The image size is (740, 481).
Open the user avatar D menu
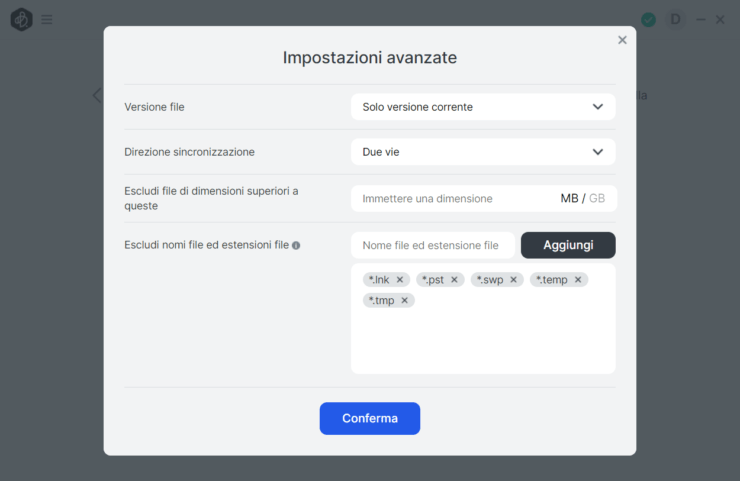point(675,19)
